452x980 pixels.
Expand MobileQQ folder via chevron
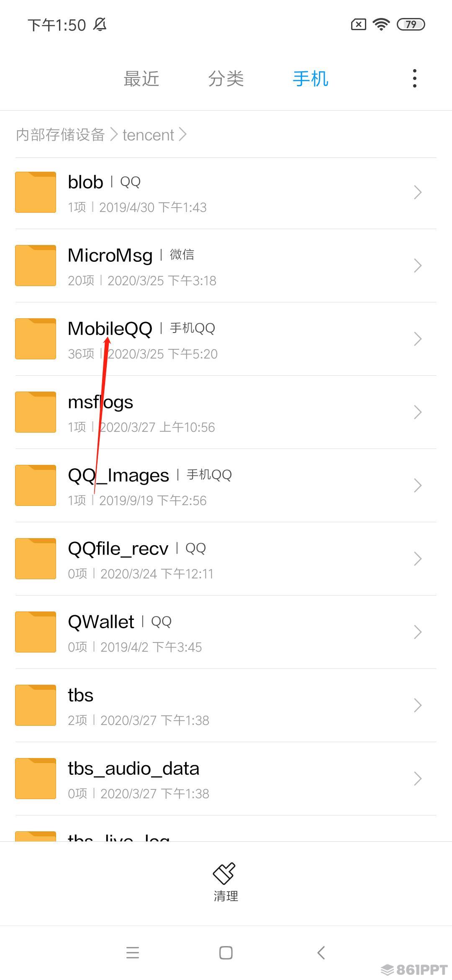417,339
